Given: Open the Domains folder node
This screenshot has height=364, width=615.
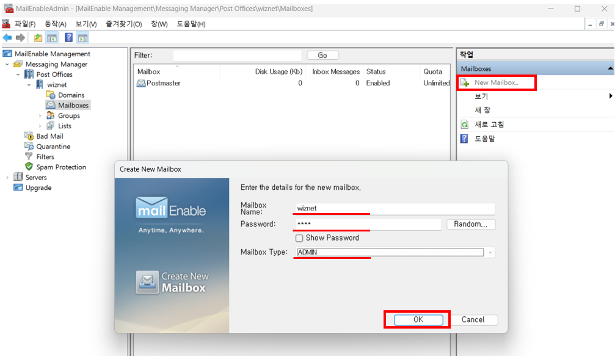Looking at the screenshot, I should (71, 95).
